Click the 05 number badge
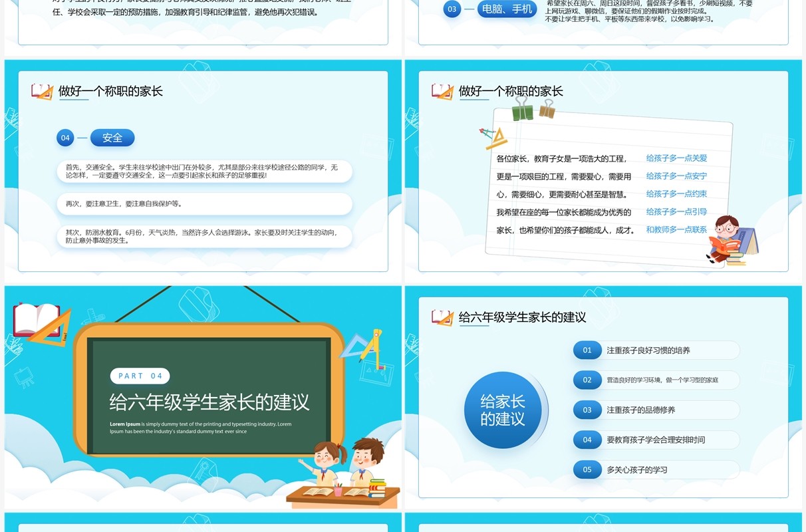The height and width of the screenshot is (532, 806). [587, 469]
